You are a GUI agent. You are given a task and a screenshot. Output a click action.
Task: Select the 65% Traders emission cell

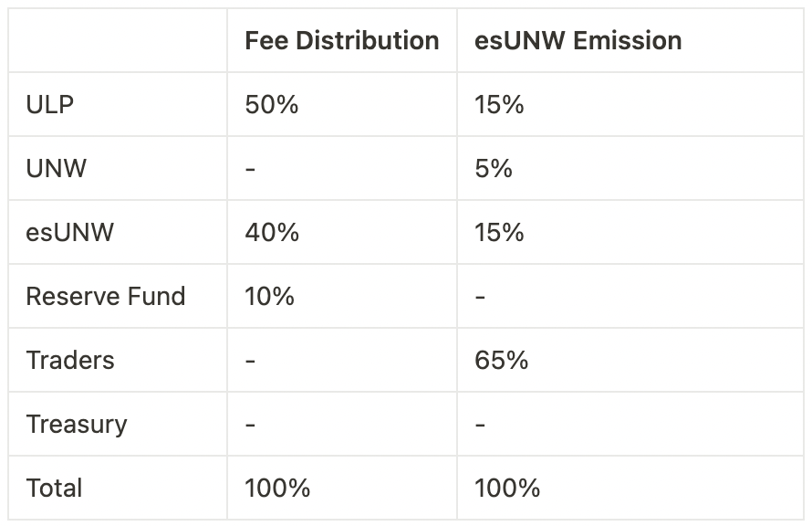coord(501,361)
